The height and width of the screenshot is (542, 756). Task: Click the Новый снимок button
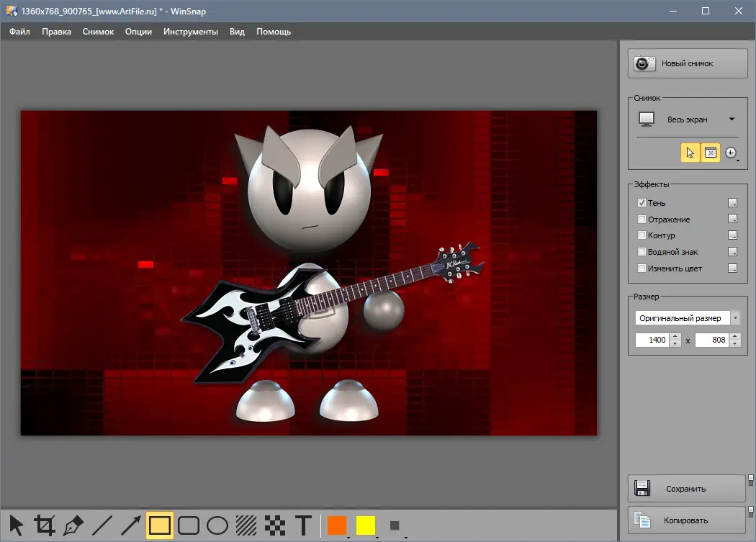[687, 63]
